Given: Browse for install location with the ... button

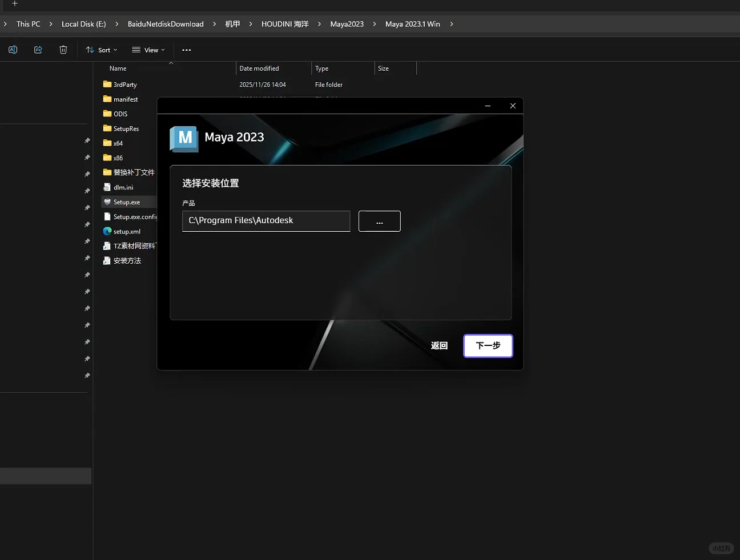Looking at the screenshot, I should (x=380, y=221).
